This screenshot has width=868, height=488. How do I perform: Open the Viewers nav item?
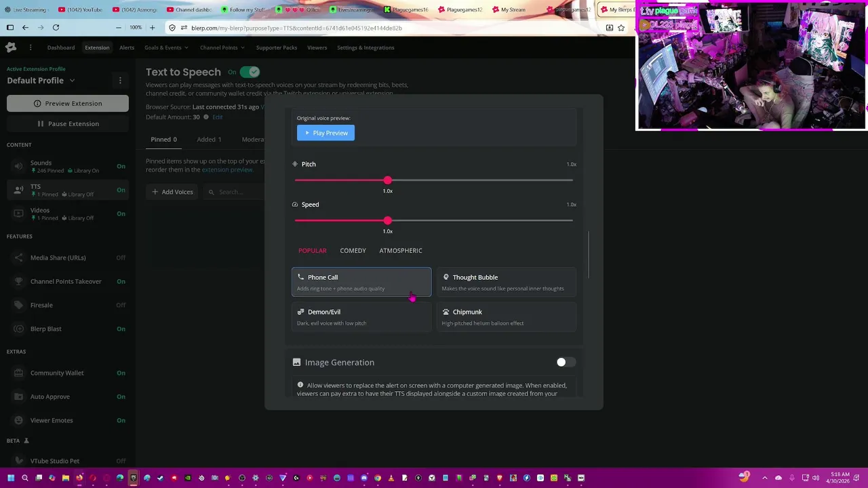317,47
